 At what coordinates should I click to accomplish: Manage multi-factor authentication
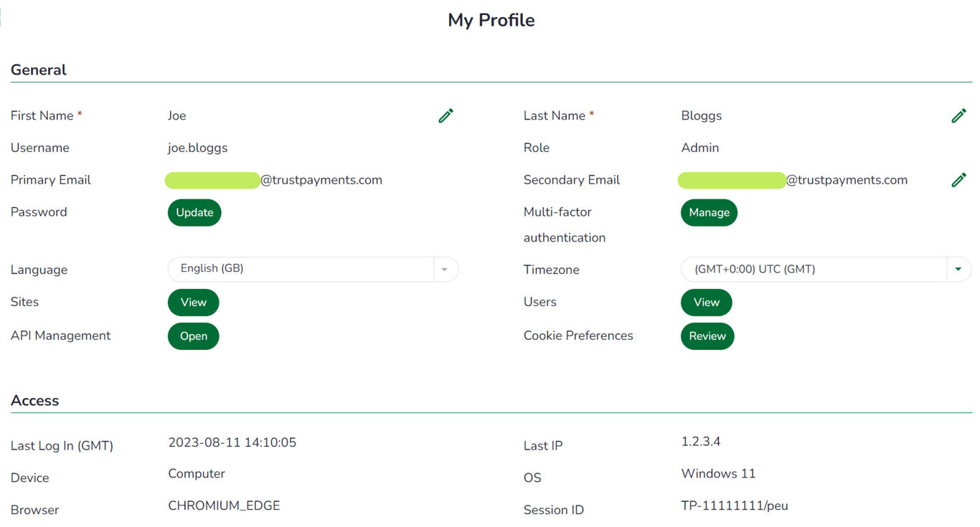coord(709,213)
